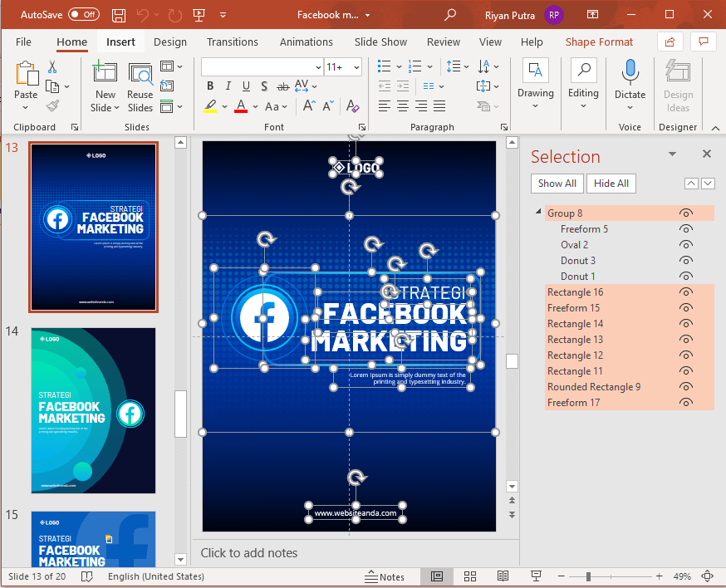
Task: Click the Hide All button
Action: (x=611, y=184)
